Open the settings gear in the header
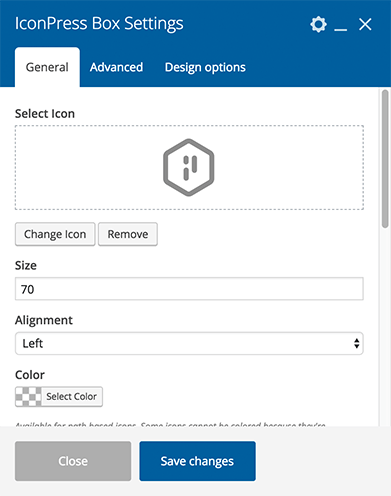Screen dimensions: 391x496 click(318, 24)
